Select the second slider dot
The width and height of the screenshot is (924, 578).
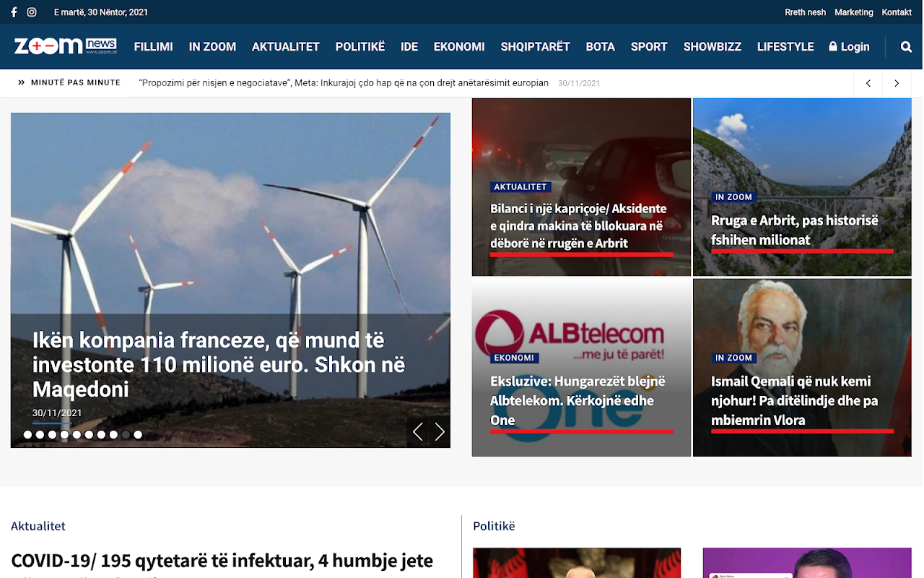[40, 435]
